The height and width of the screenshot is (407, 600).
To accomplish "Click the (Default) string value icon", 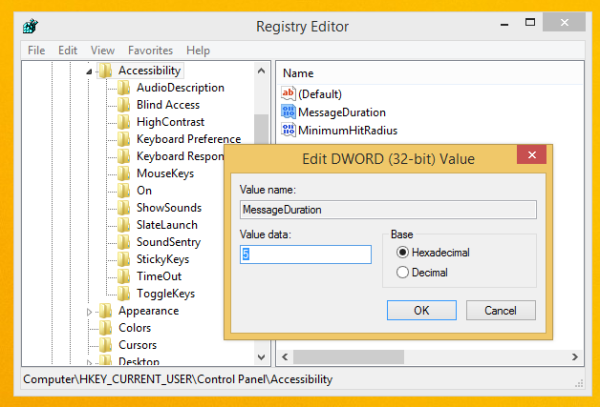I will [x=288, y=94].
